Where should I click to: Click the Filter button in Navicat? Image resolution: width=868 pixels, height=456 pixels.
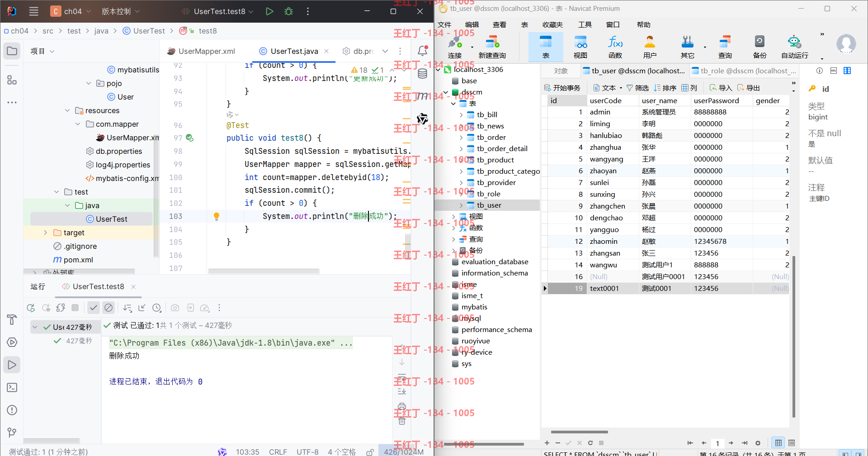click(637, 88)
